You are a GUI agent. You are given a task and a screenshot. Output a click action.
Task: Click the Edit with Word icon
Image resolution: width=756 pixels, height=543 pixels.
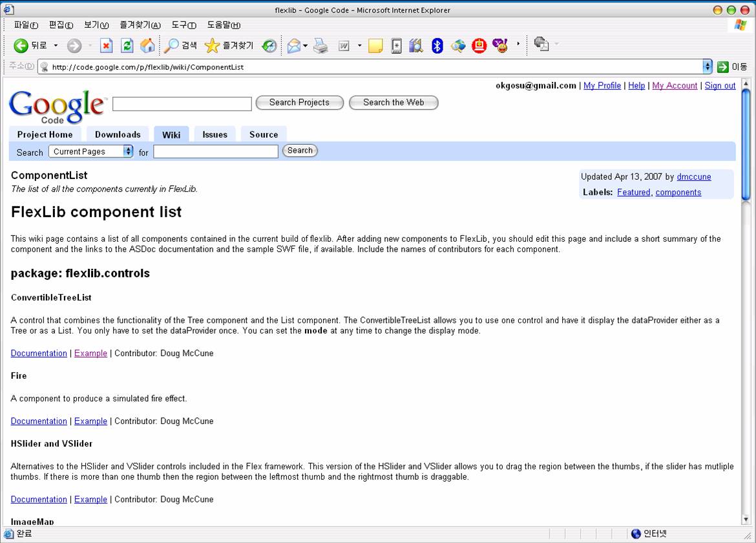click(344, 46)
